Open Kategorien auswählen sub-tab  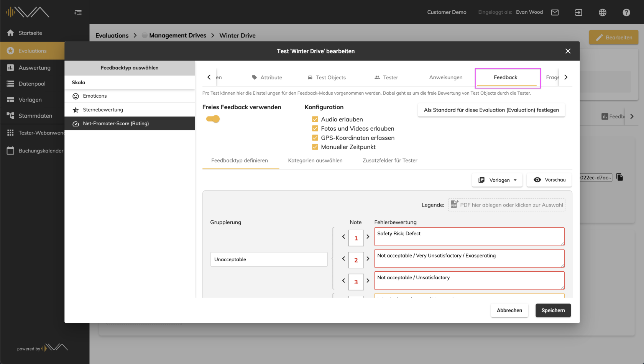315,161
